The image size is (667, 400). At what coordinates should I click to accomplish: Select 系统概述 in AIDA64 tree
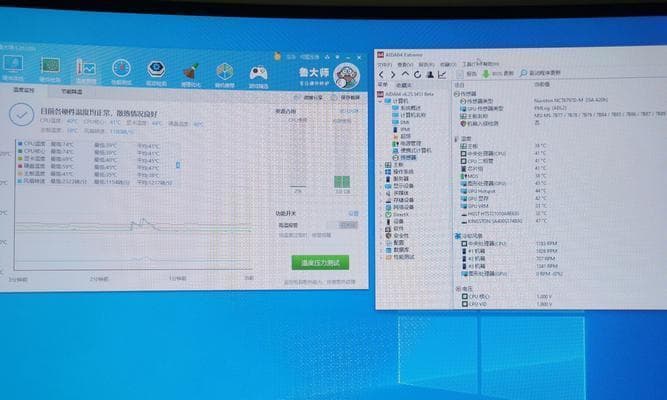(408, 108)
